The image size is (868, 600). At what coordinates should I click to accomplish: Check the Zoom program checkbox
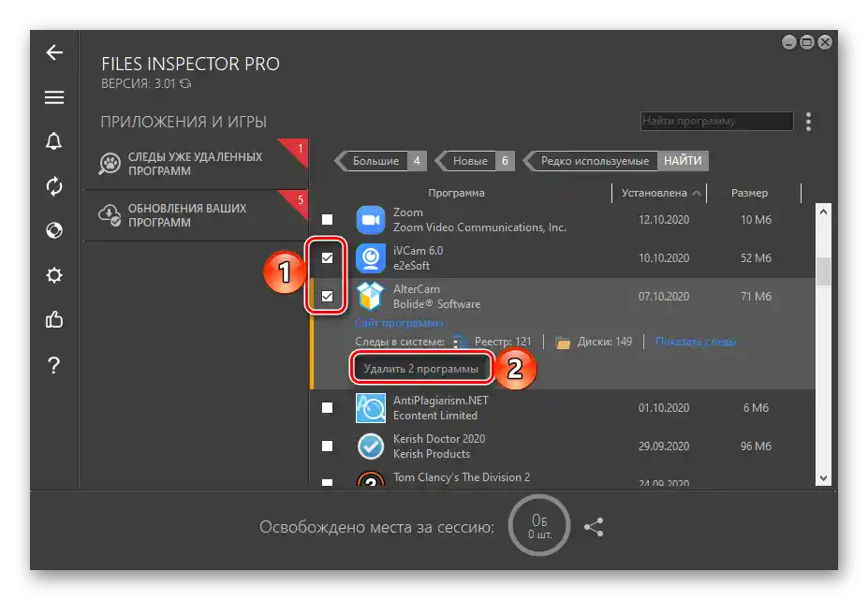tap(327, 220)
